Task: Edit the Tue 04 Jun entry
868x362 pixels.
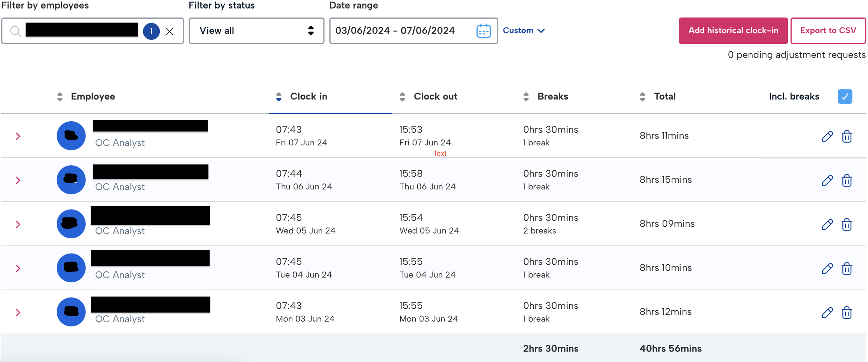Action: point(827,268)
